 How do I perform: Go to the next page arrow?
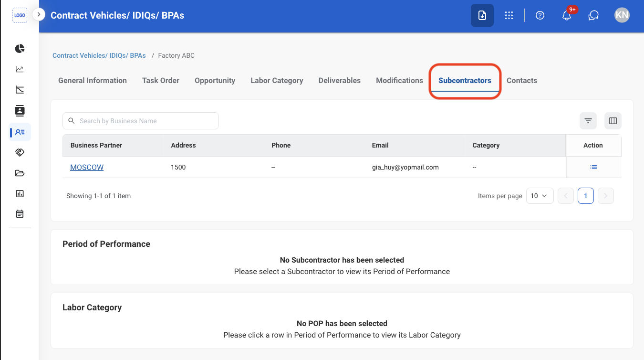606,196
